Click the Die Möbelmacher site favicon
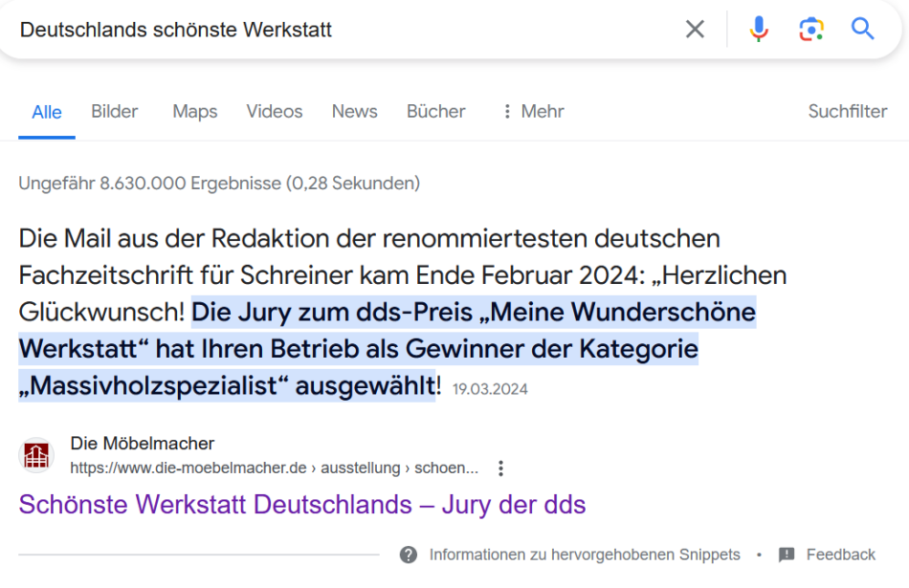 pyautogui.click(x=36, y=455)
